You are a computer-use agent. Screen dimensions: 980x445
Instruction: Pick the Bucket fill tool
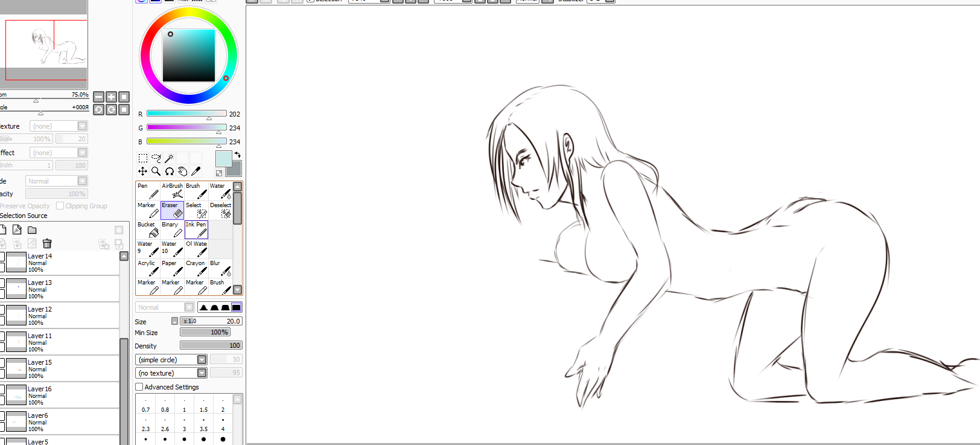(148, 229)
